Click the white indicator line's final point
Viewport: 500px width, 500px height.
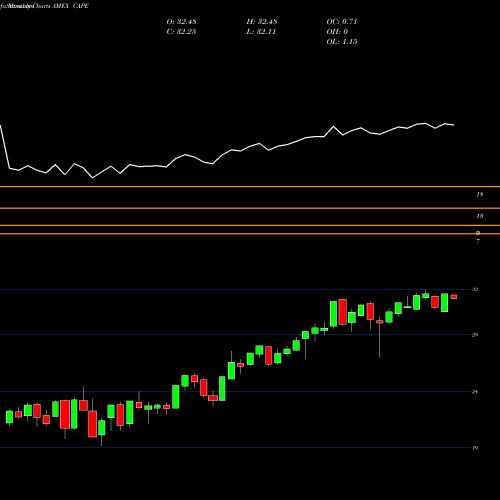454,125
